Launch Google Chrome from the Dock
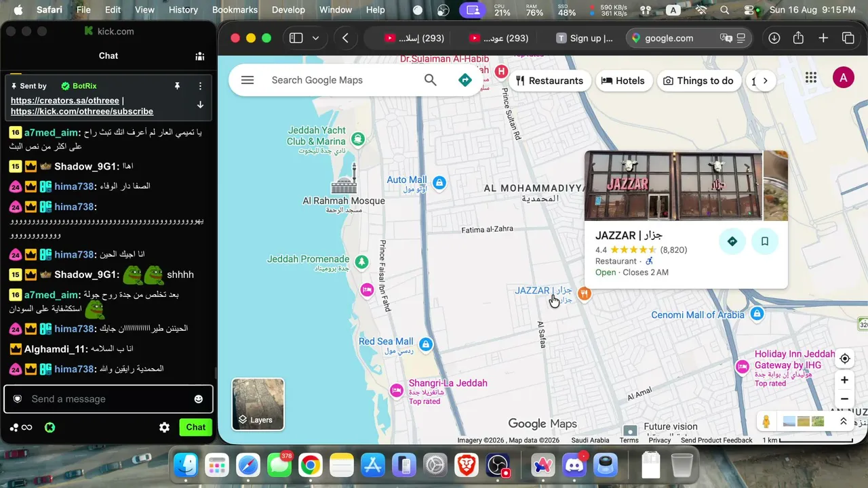The height and width of the screenshot is (488, 868). tap(311, 466)
